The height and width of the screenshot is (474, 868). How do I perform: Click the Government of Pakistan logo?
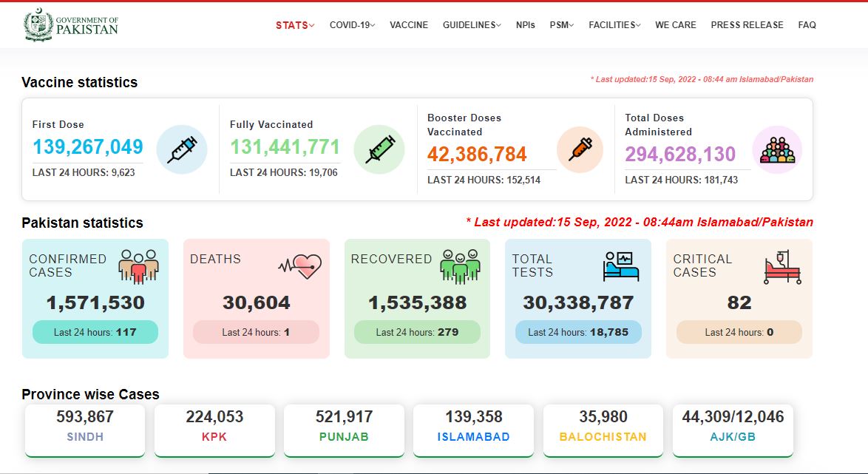pyautogui.click(x=71, y=24)
